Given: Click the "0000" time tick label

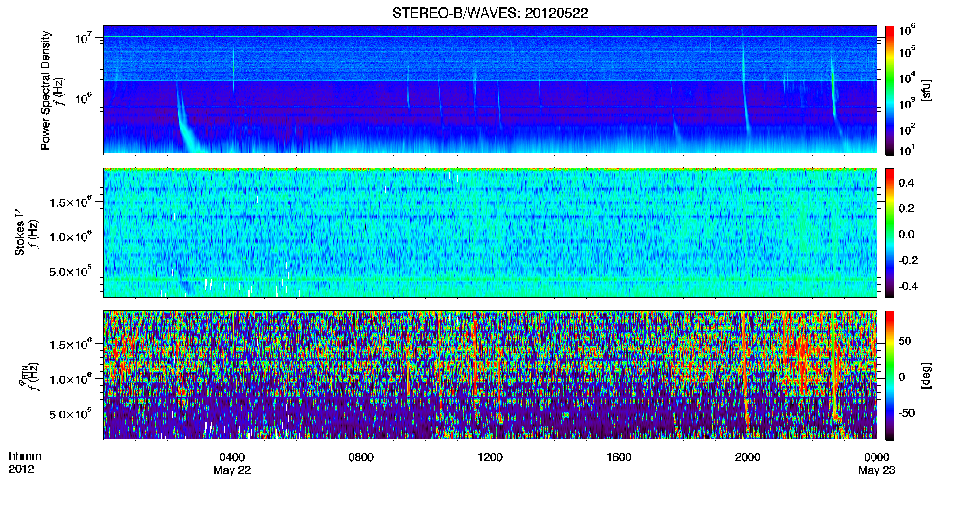Looking at the screenshot, I should (877, 457).
